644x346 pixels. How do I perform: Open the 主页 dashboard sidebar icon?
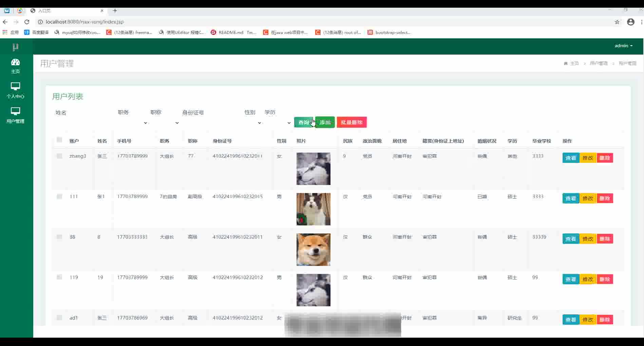(15, 66)
